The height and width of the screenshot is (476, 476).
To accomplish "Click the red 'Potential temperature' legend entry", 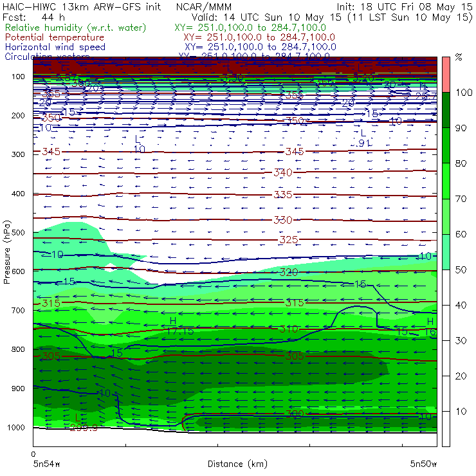I will pyautogui.click(x=55, y=37).
